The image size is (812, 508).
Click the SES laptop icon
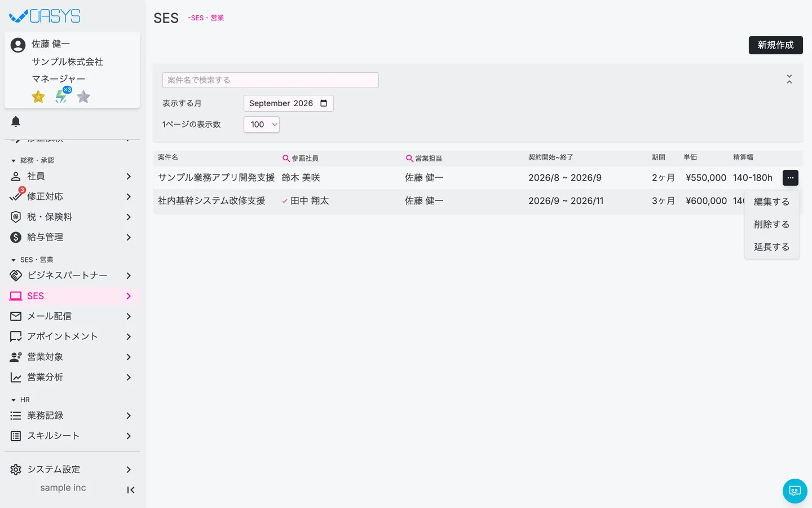tap(16, 296)
